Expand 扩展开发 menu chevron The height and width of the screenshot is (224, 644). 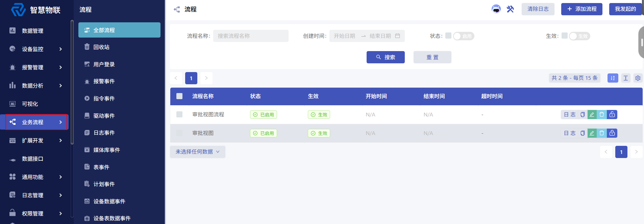(x=61, y=140)
